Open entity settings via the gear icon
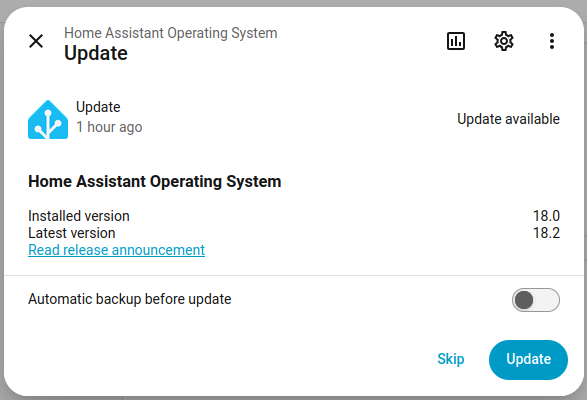Viewport: 587px width, 400px height. (504, 41)
